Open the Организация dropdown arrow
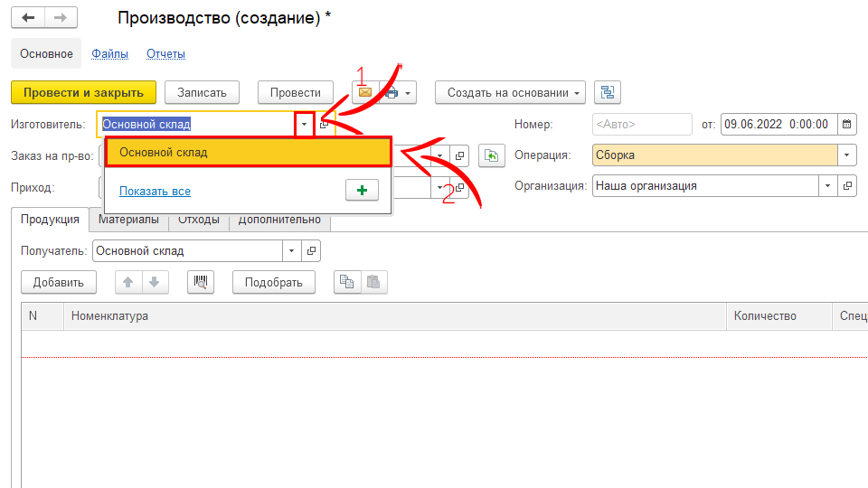The width and height of the screenshot is (868, 488). tap(827, 186)
